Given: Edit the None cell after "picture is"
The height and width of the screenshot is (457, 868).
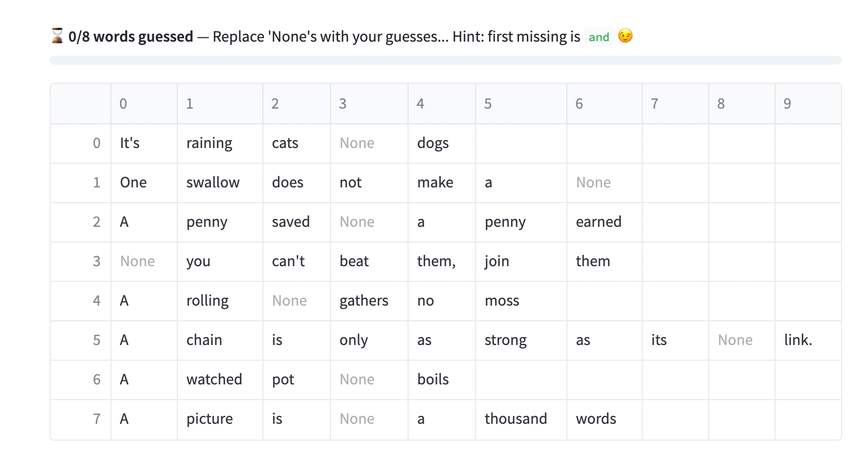Looking at the screenshot, I should [x=357, y=419].
